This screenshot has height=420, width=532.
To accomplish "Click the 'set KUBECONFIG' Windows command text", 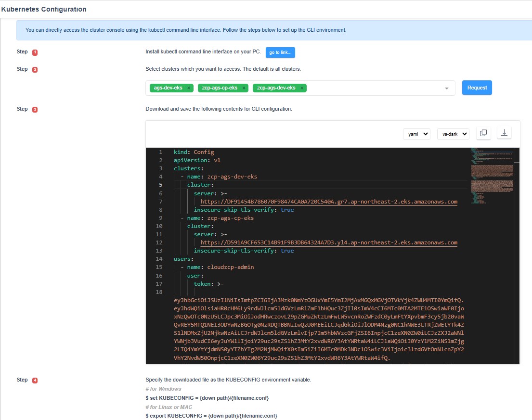I will pos(207,398).
